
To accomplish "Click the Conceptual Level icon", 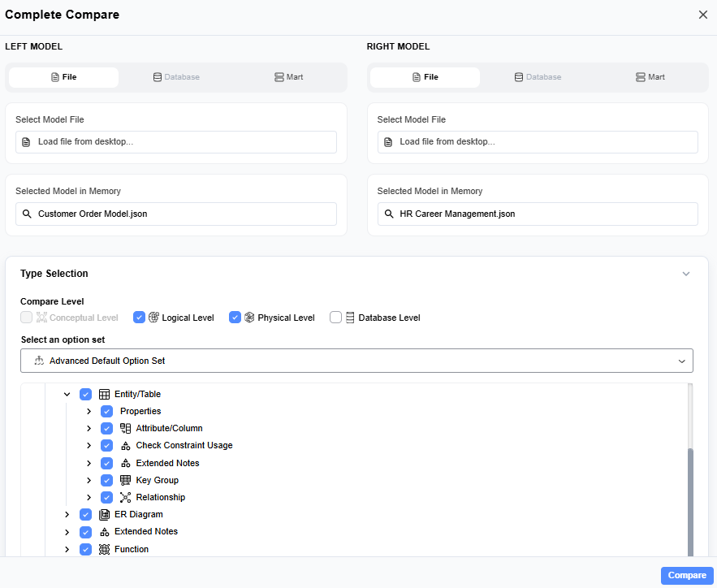I will coord(41,318).
